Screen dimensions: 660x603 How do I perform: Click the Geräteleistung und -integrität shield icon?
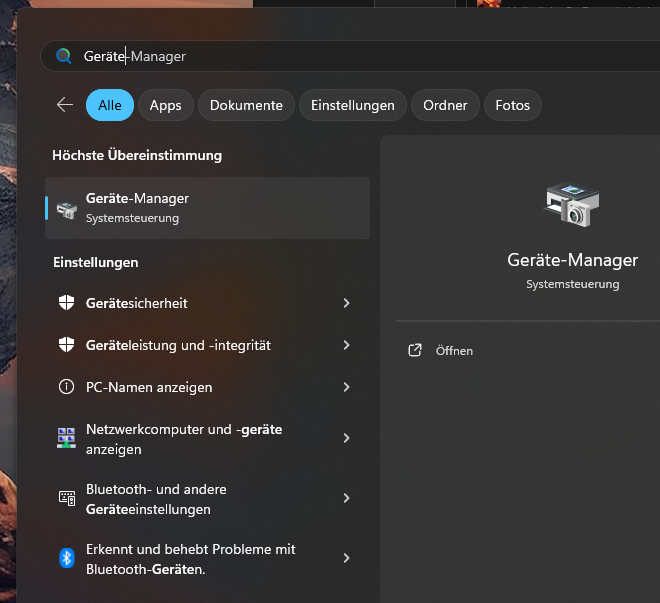[x=67, y=345]
